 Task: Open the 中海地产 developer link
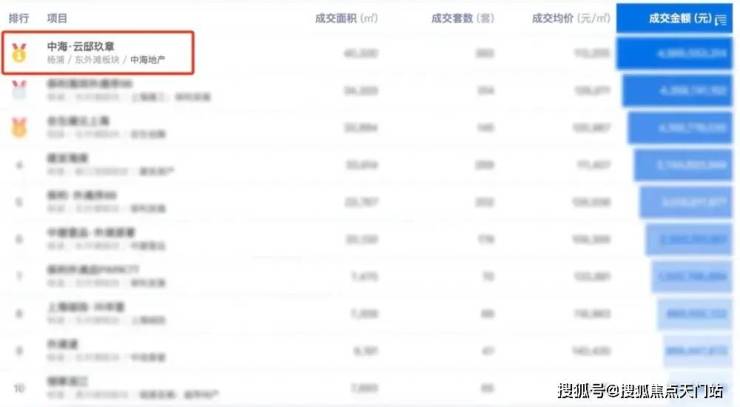point(148,60)
